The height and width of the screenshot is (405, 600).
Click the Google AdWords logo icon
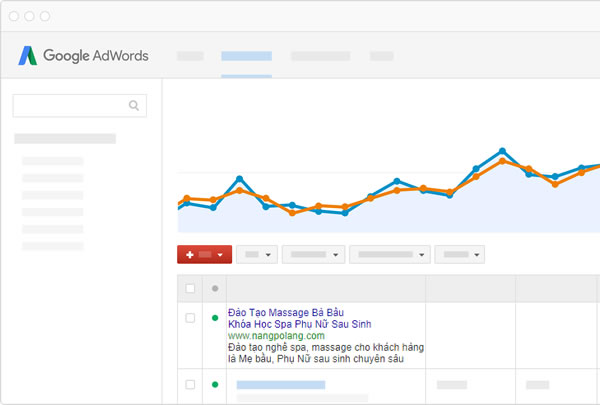click(27, 56)
